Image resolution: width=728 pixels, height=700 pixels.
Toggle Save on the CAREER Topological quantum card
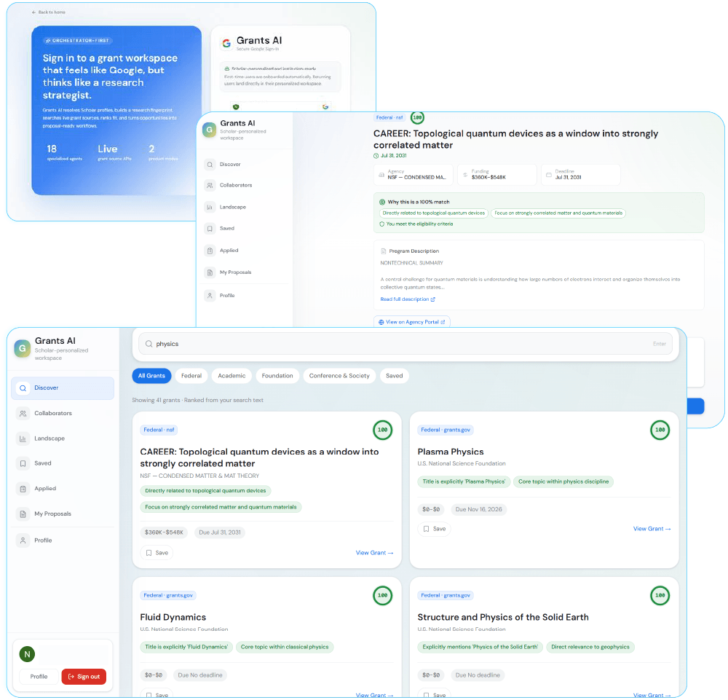(157, 553)
